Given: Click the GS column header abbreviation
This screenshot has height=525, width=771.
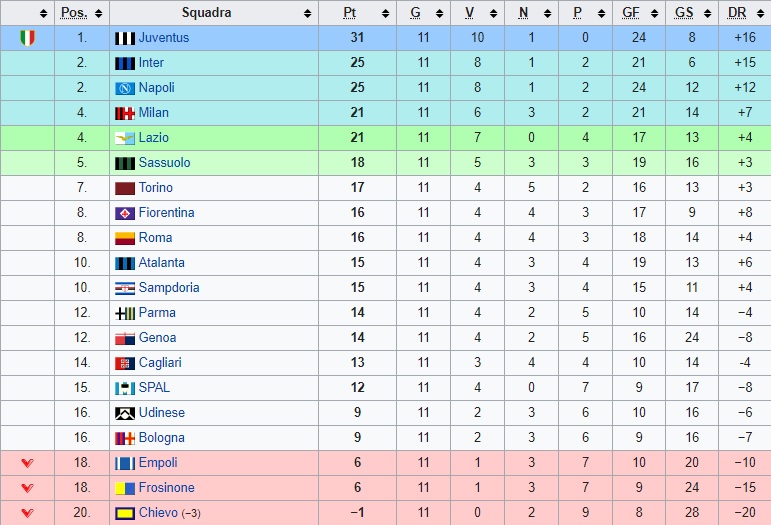Looking at the screenshot, I should 684,13.
